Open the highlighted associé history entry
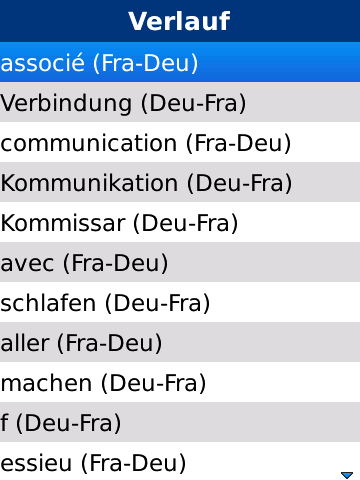The width and height of the screenshot is (360, 480). [x=180, y=62]
